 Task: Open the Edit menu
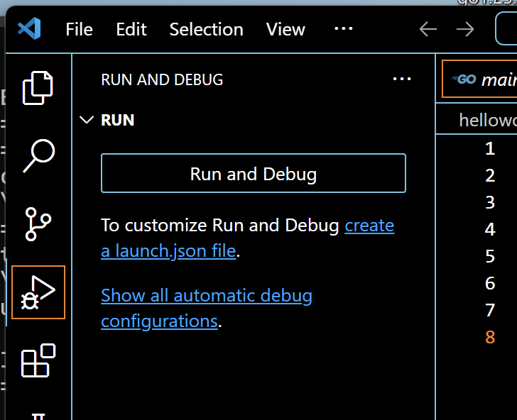pyautogui.click(x=131, y=29)
